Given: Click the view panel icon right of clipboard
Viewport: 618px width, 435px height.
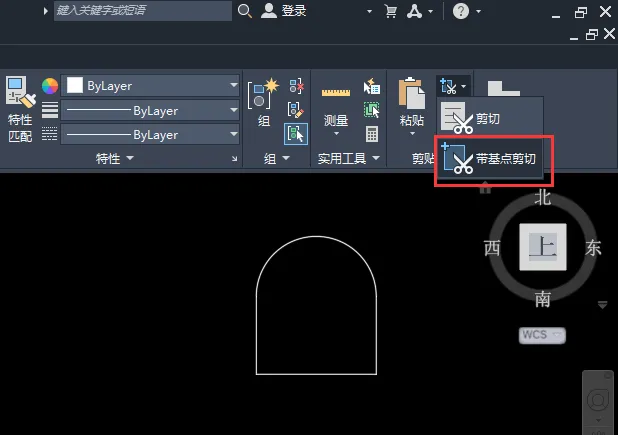Looking at the screenshot, I should [503, 88].
